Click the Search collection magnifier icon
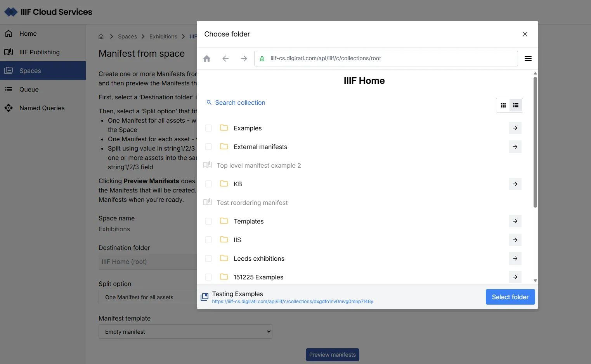Viewport: 591px width, 364px height. coord(209,102)
